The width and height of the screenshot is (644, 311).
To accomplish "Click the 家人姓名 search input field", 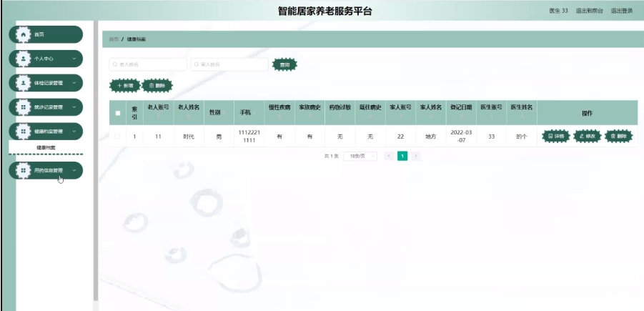I will point(229,64).
